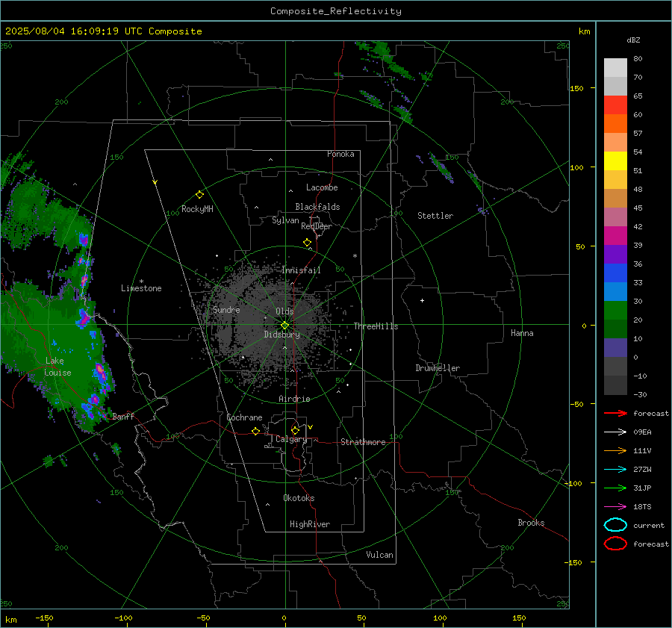Select the red 65 dBZ color swatch
Viewport: 672px width, 628px height.
pyautogui.click(x=615, y=105)
